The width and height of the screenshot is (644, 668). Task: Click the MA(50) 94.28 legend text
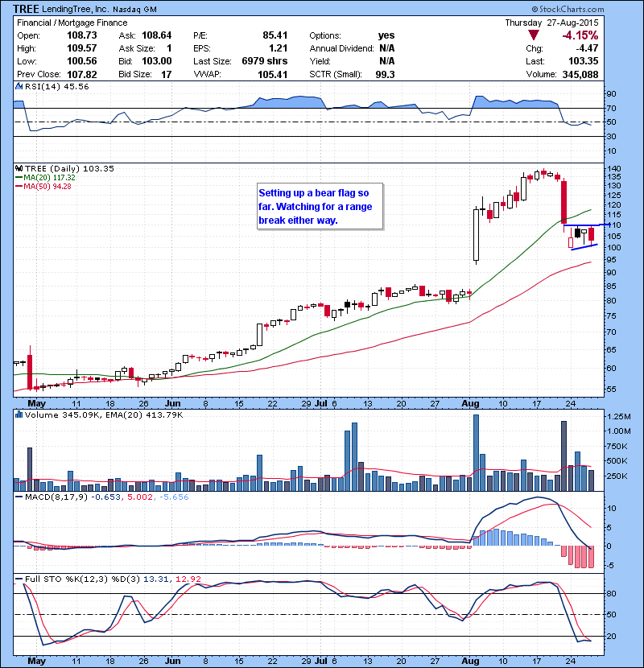pos(47,187)
